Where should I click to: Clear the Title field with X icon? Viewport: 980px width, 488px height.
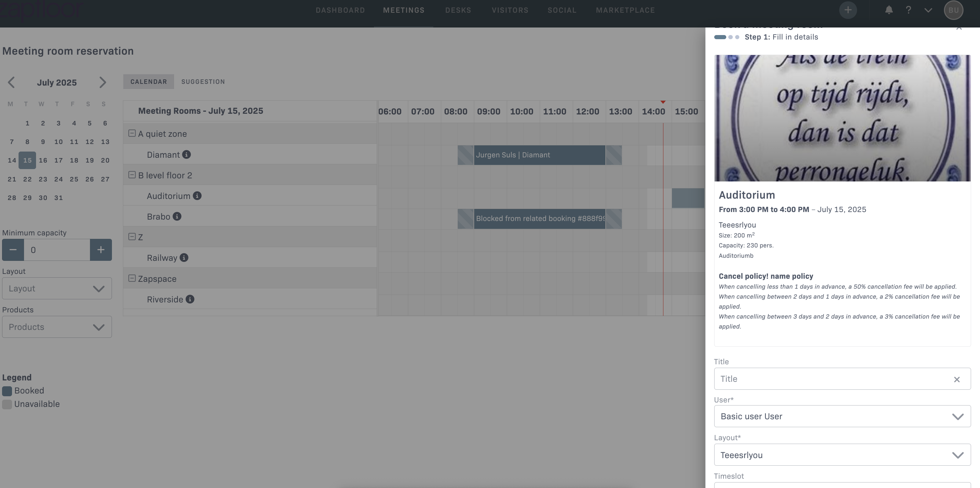(x=956, y=379)
